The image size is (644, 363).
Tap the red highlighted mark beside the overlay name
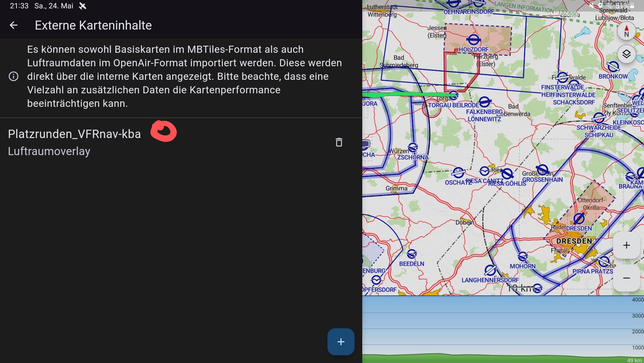point(164,131)
